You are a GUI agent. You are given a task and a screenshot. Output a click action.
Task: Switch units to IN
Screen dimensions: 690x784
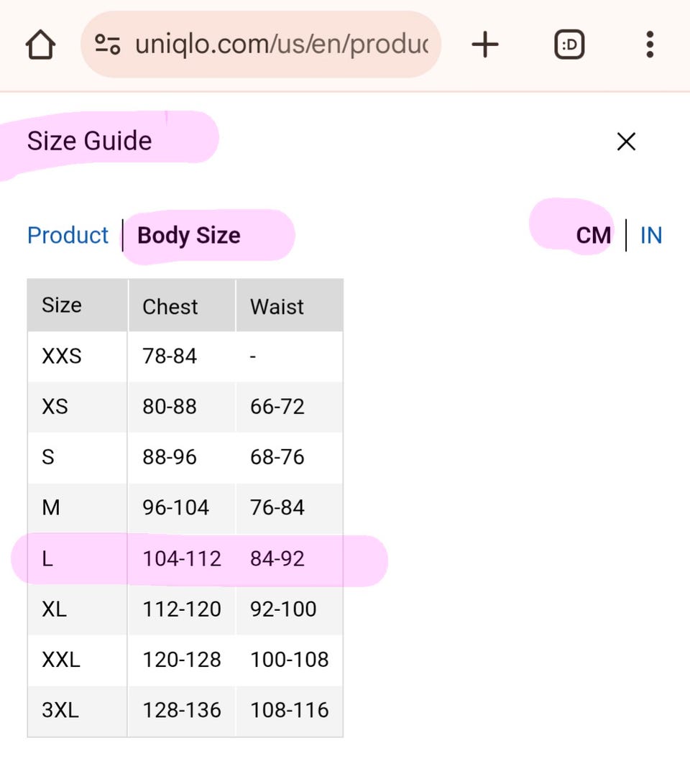point(650,236)
